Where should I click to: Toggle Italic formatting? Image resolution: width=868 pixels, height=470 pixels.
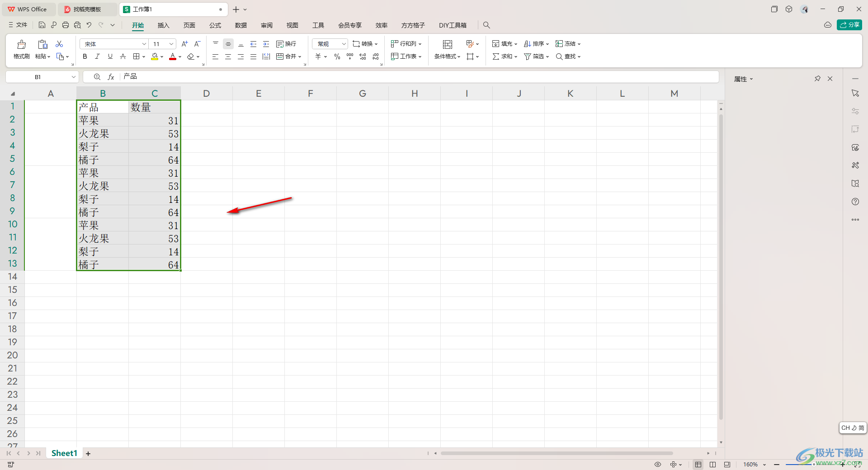(x=97, y=56)
